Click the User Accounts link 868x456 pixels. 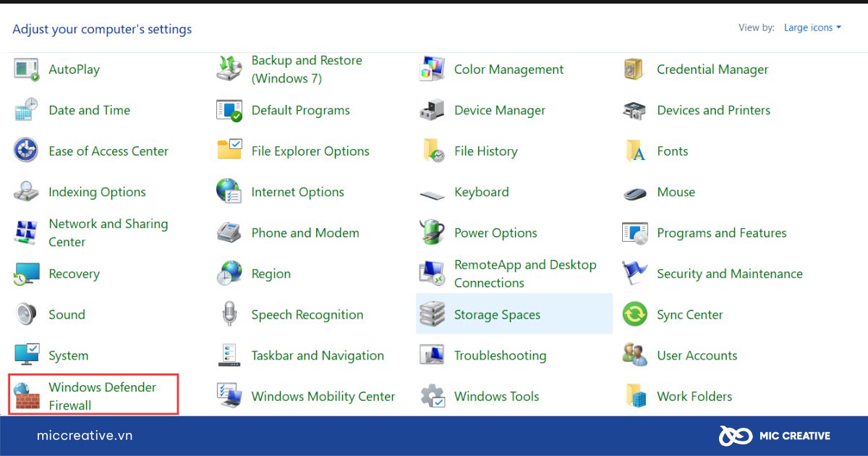[697, 355]
